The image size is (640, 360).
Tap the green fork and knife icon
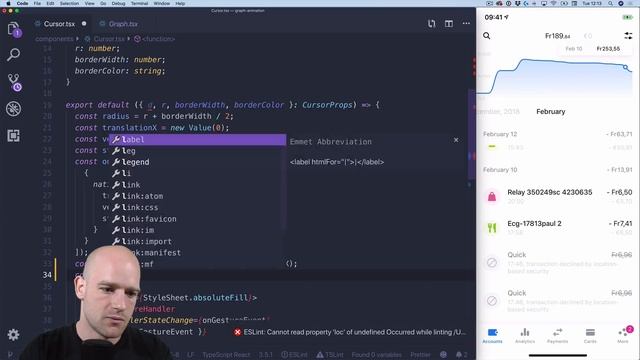[x=492, y=227]
